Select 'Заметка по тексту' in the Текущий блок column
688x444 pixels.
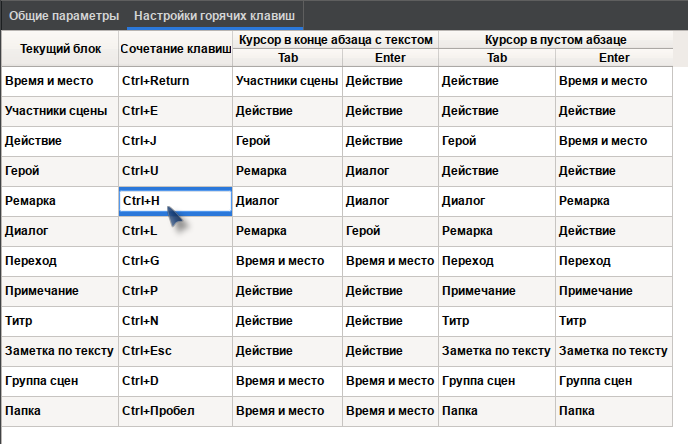(60, 351)
